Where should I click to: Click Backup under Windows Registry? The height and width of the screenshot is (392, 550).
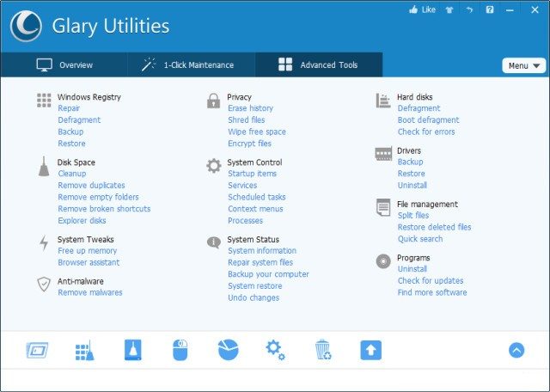point(70,132)
